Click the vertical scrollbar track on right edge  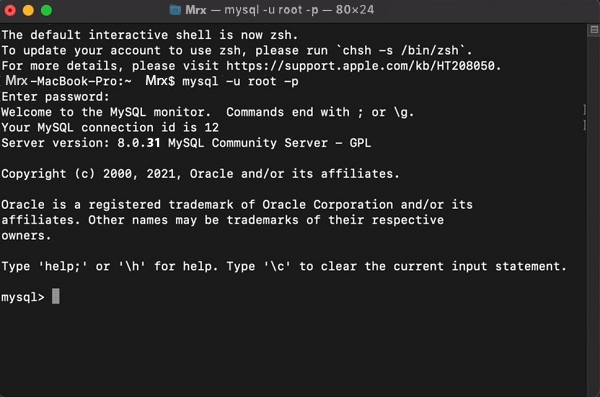tap(593, 214)
